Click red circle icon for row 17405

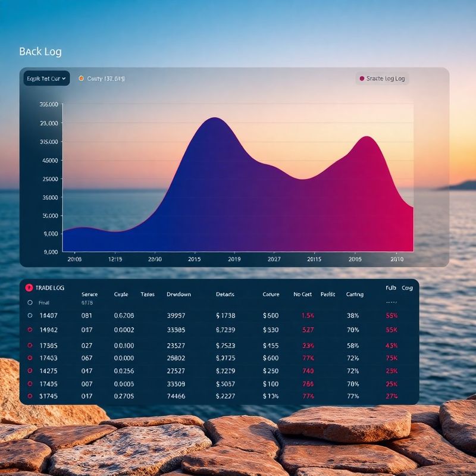(x=30, y=384)
